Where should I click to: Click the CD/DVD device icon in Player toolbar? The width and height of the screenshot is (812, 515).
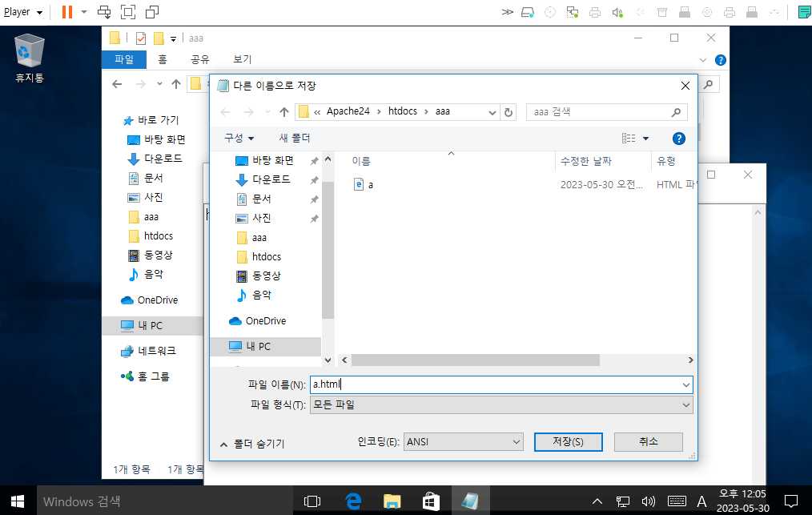(550, 13)
